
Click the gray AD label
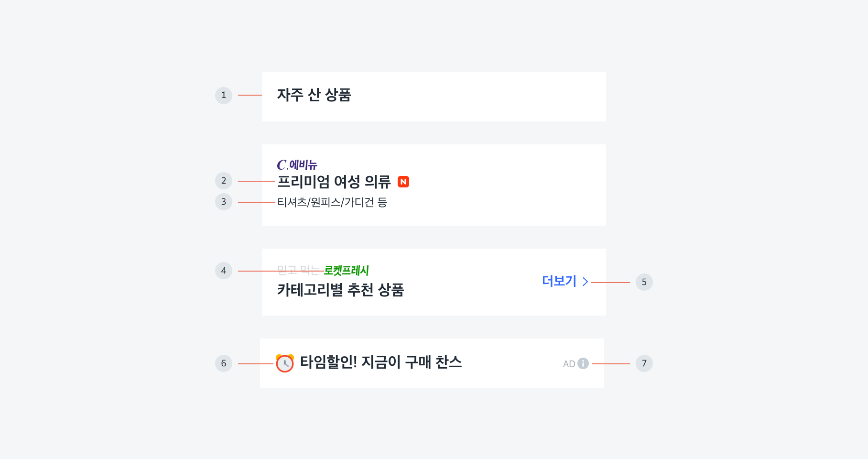[x=569, y=364]
